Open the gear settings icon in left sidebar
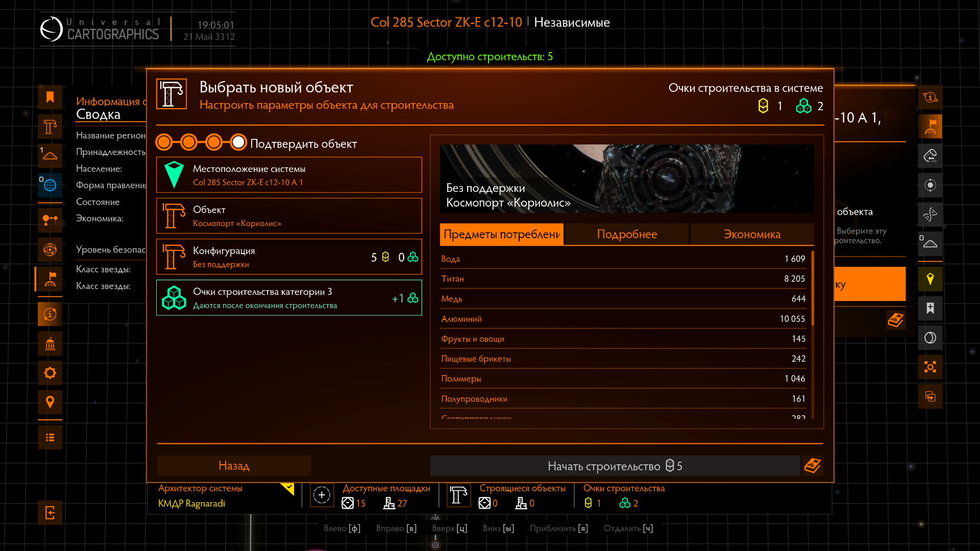The width and height of the screenshot is (980, 551). [50, 373]
